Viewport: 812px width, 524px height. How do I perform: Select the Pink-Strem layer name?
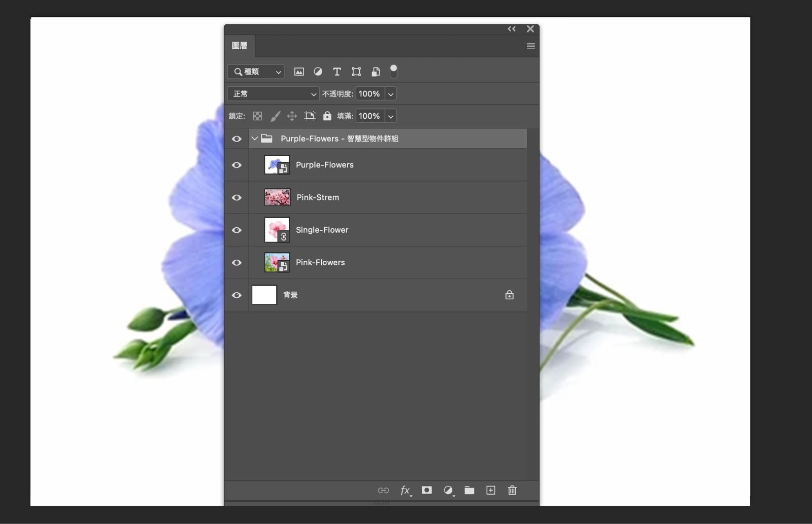318,197
